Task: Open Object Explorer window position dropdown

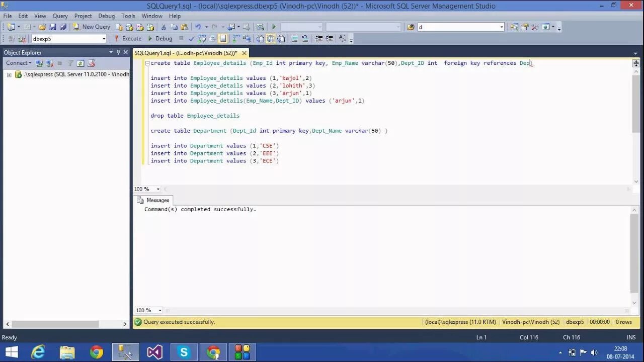Action: (x=111, y=52)
